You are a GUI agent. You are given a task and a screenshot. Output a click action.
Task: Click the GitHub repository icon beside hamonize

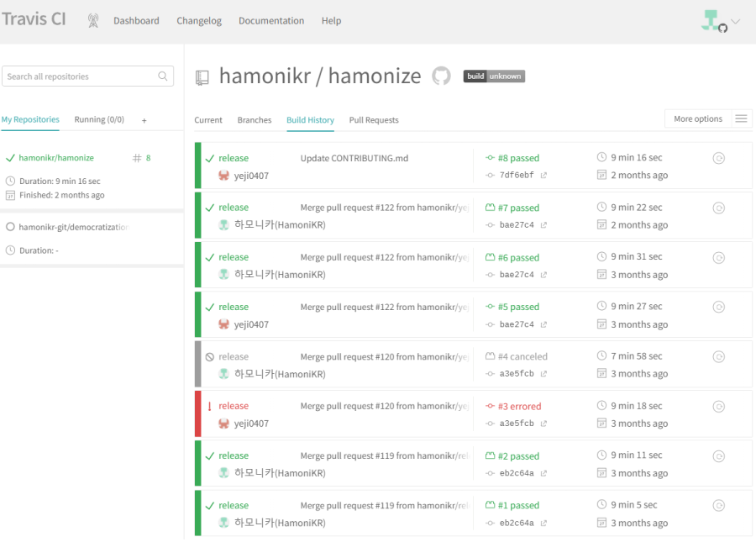click(x=441, y=76)
